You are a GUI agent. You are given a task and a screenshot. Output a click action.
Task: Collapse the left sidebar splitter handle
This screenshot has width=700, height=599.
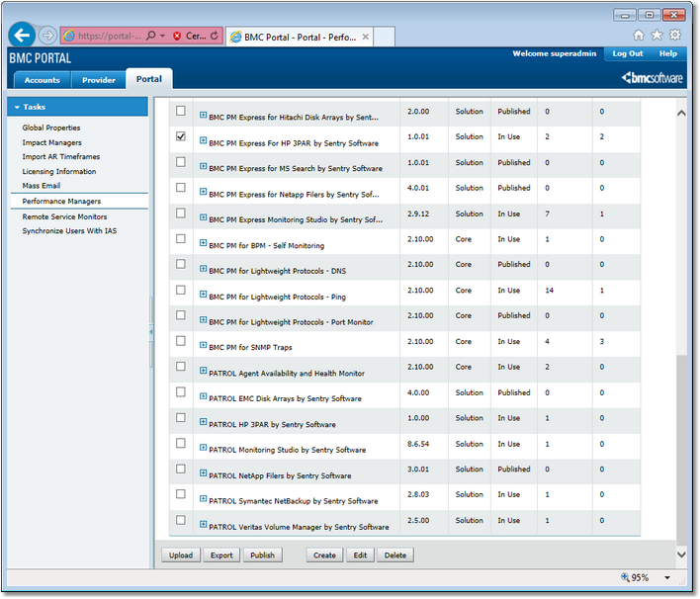coord(151,332)
